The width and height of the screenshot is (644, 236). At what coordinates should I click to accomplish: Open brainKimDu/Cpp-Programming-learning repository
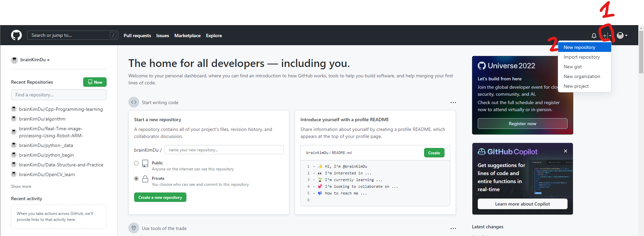(x=61, y=109)
